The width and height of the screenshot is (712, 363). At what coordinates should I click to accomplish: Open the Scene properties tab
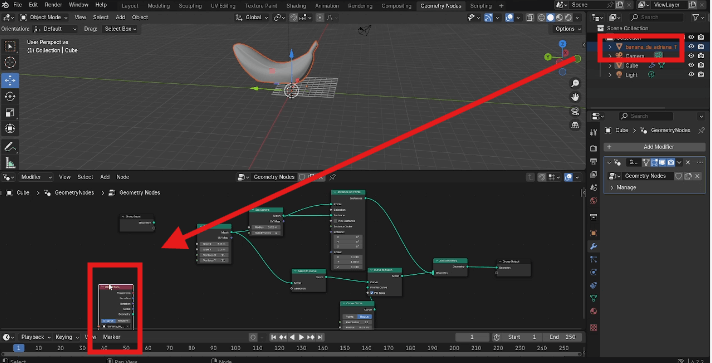click(593, 188)
